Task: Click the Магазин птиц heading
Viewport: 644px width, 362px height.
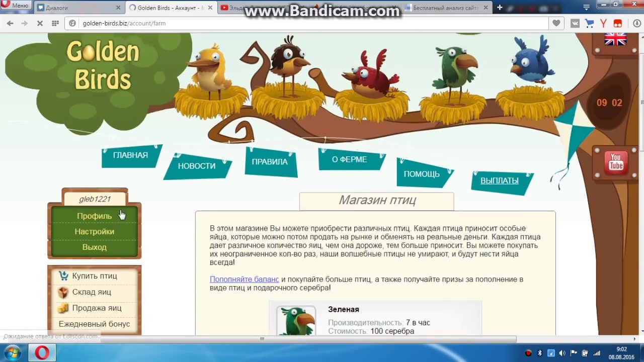Action: (377, 200)
